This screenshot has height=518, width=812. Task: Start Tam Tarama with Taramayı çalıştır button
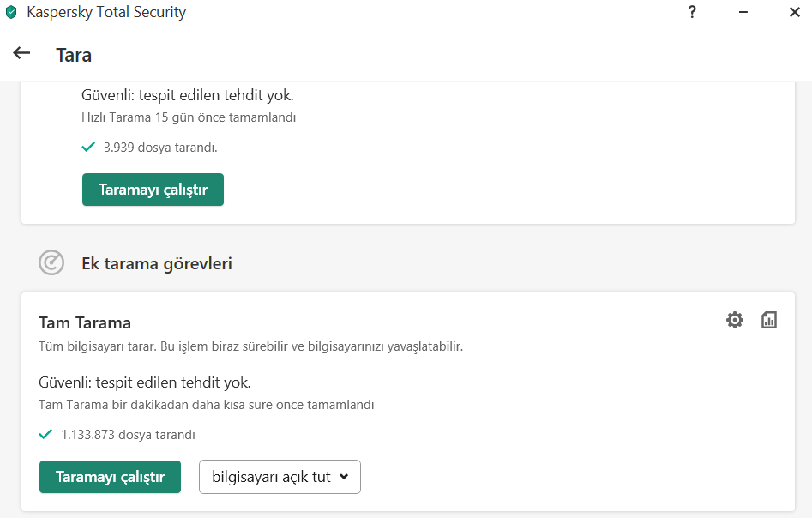pyautogui.click(x=110, y=477)
